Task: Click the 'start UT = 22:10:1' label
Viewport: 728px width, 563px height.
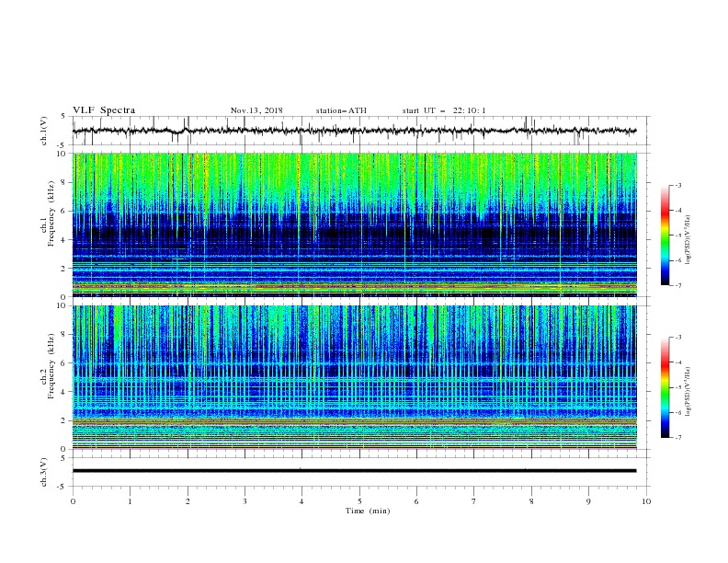Action: click(x=444, y=110)
